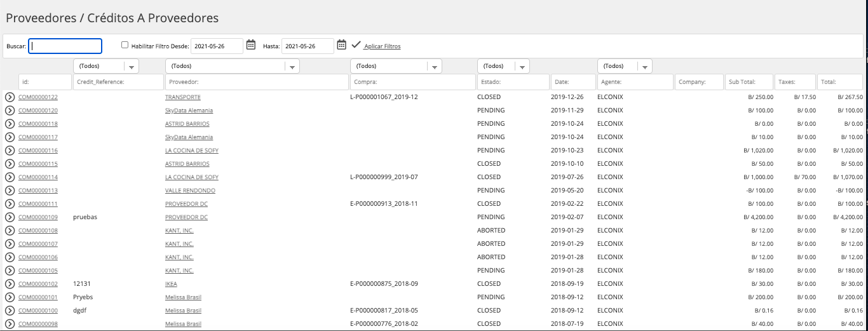
Task: Click the Total column filter field
Action: point(840,82)
